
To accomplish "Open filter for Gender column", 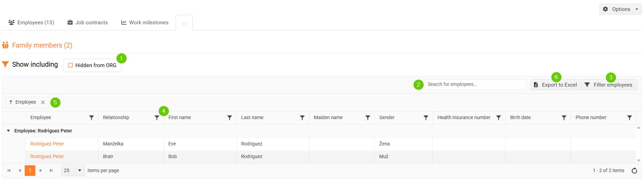I will pos(426,118).
